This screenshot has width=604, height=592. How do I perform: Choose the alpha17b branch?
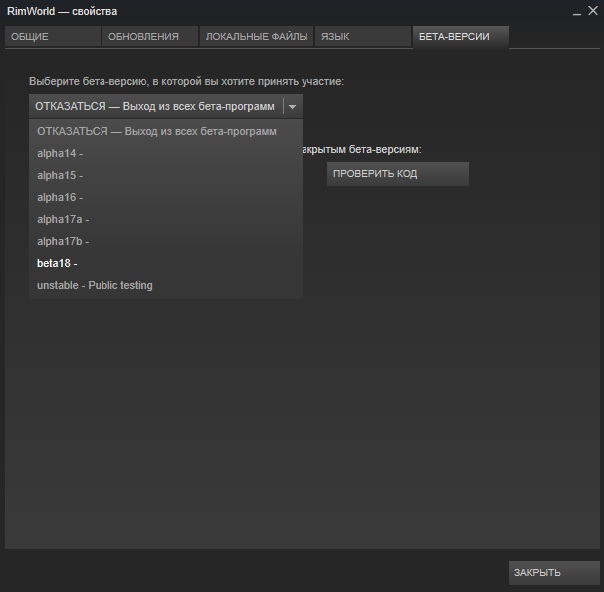pyautogui.click(x=166, y=241)
